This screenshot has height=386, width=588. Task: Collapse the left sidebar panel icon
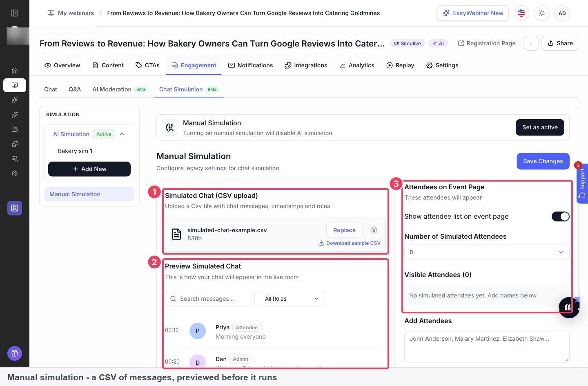(x=15, y=13)
